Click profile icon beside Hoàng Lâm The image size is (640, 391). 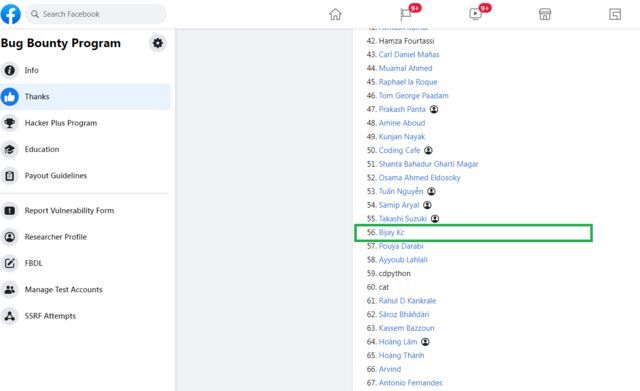425,342
